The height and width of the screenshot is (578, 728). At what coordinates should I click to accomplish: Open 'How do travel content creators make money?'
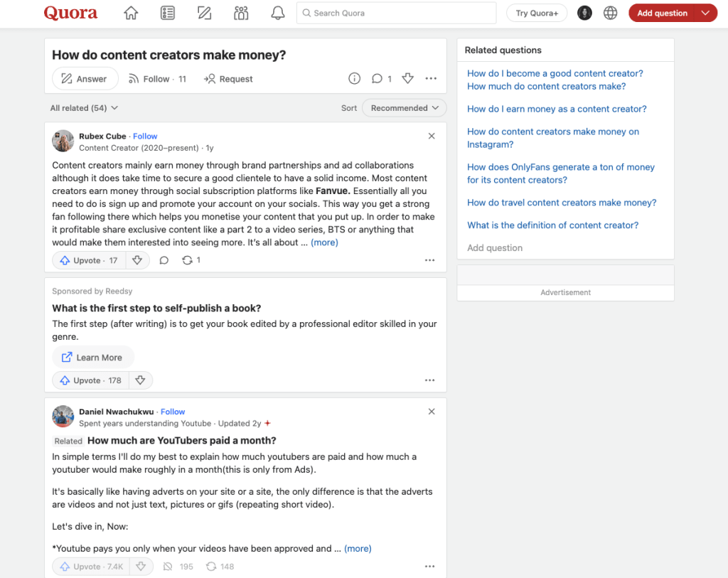(562, 203)
